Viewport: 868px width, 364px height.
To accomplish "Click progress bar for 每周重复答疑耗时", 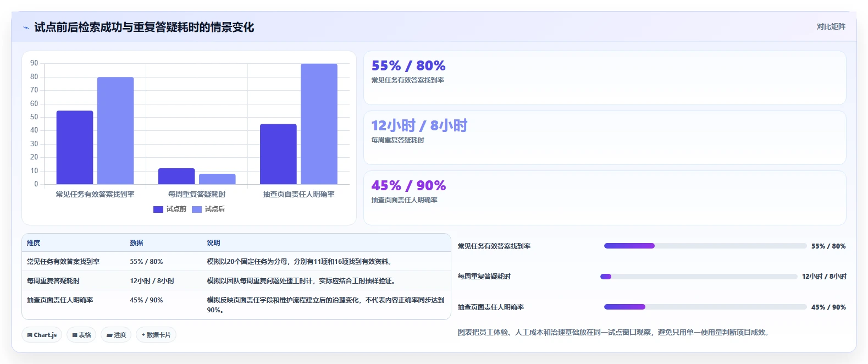I will [699, 277].
